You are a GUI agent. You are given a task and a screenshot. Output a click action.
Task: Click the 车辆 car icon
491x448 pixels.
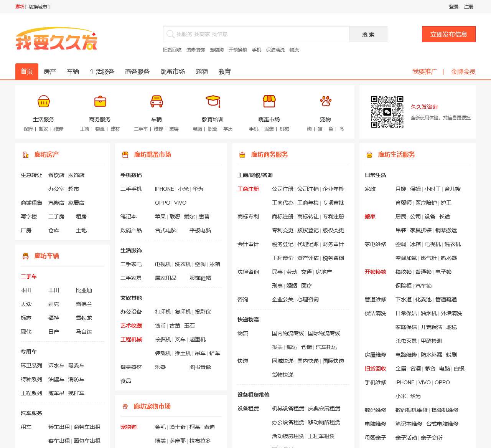(x=157, y=102)
